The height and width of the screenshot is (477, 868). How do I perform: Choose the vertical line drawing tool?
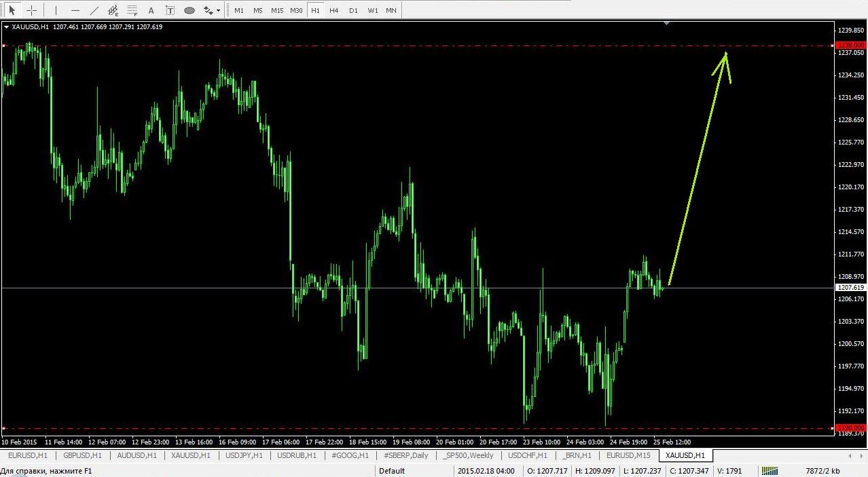[56, 10]
